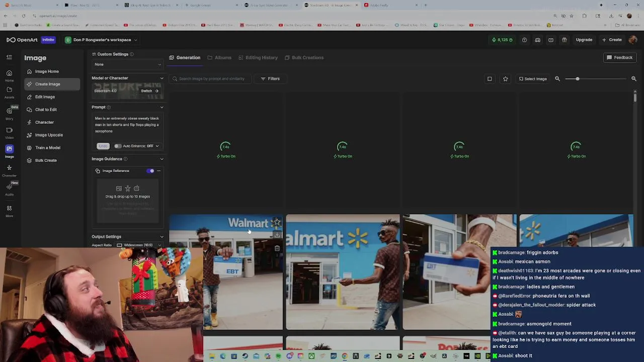This screenshot has width=644, height=362.
Task: Open Auto Enhance OFF dropdown arrow
Action: [x=157, y=146]
